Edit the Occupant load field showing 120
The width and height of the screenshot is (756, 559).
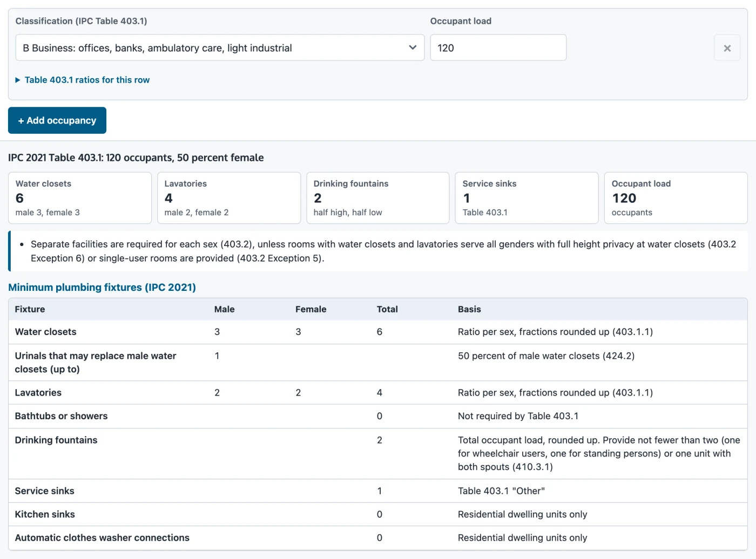click(498, 47)
